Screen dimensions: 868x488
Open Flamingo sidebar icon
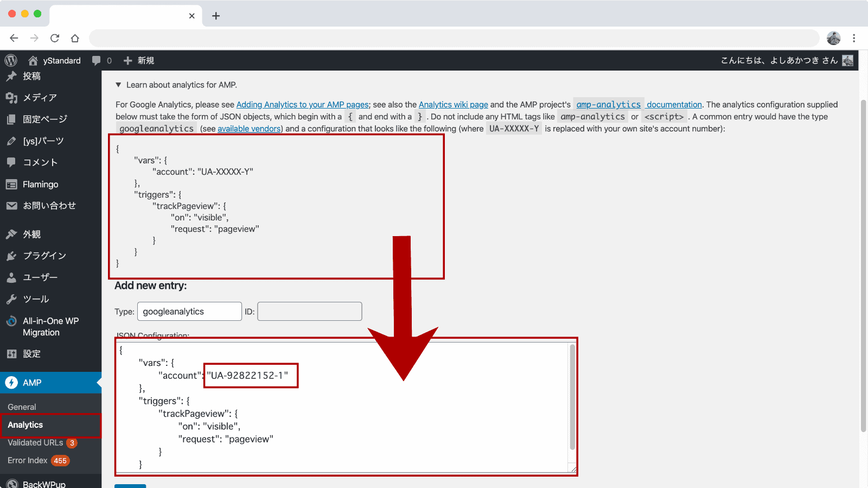[x=11, y=185]
